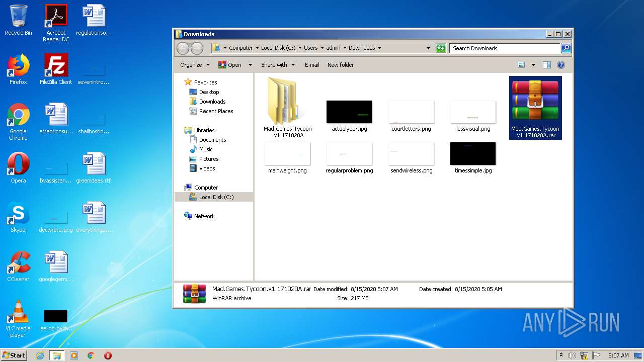This screenshot has width=644, height=362.
Task: Click the Users breadcrumb in address bar
Action: [x=310, y=48]
